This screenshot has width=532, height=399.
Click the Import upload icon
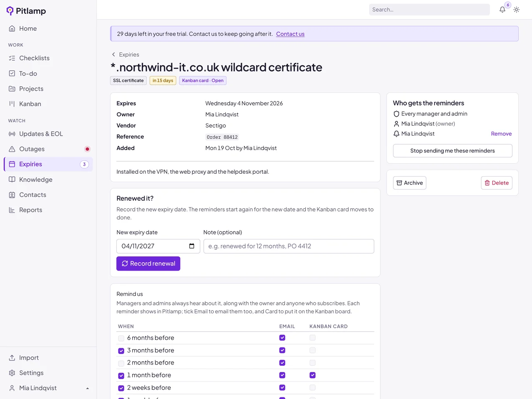pos(12,358)
